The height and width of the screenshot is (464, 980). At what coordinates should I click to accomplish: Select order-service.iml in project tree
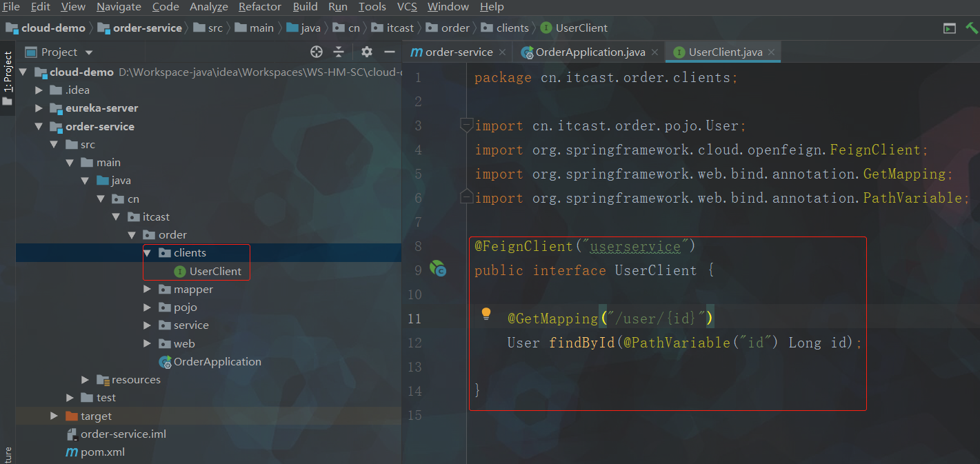tap(123, 434)
